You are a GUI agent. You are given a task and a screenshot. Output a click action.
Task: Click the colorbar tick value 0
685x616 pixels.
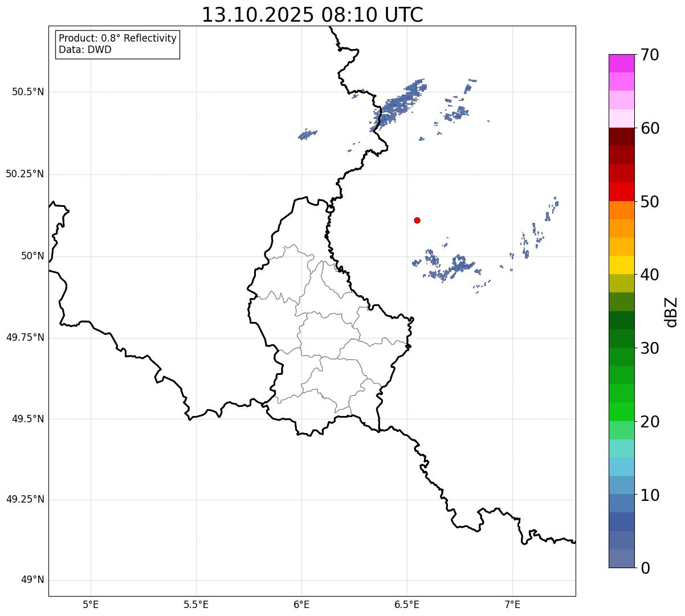click(x=645, y=568)
